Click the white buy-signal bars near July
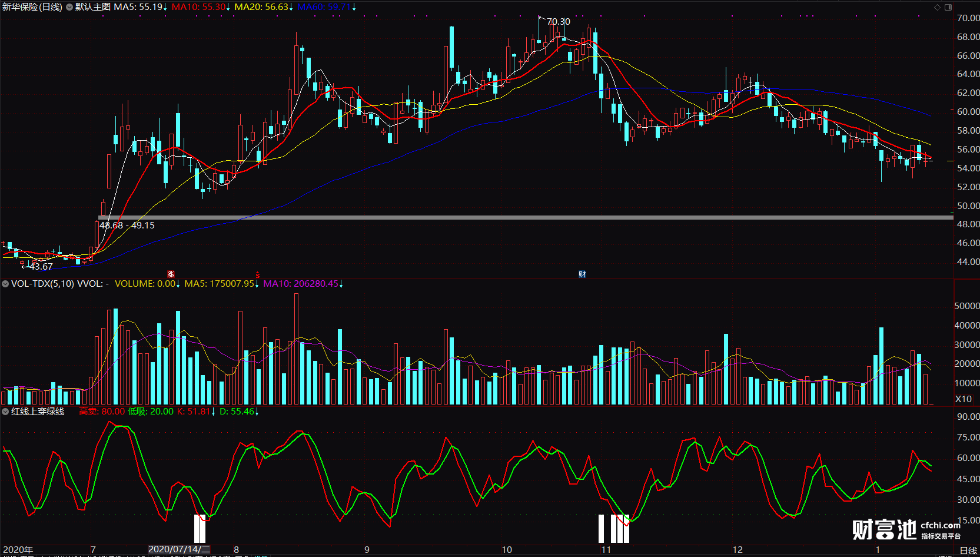Viewport: 980px width, 557px height. 200,529
